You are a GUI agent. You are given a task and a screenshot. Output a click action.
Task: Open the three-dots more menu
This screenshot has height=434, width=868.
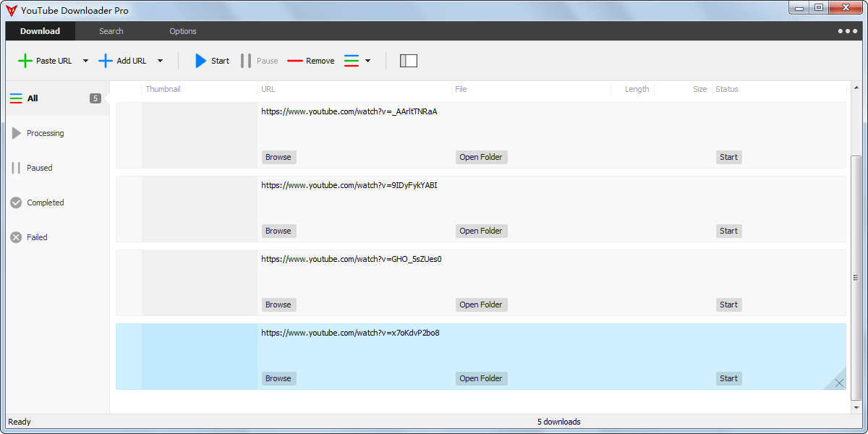[x=847, y=31]
